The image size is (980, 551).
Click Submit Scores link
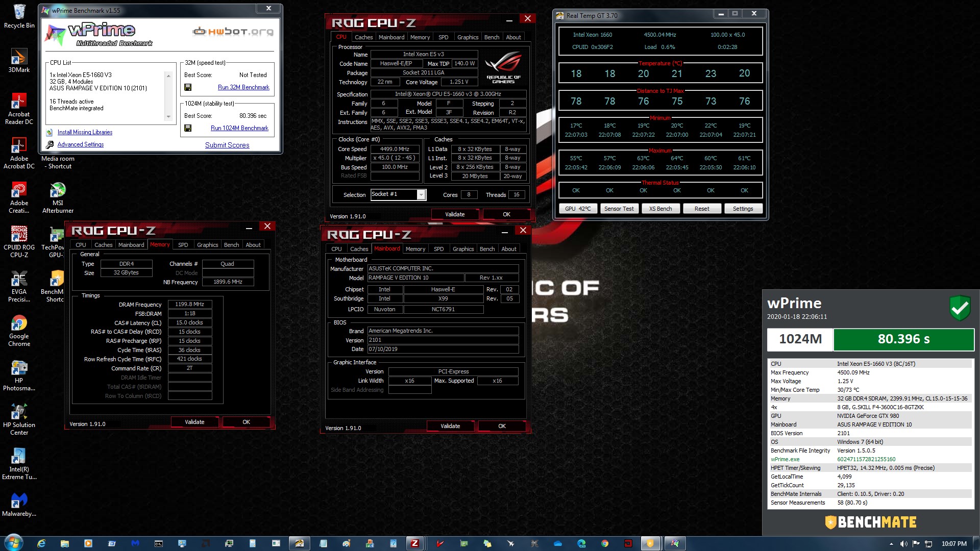click(227, 145)
